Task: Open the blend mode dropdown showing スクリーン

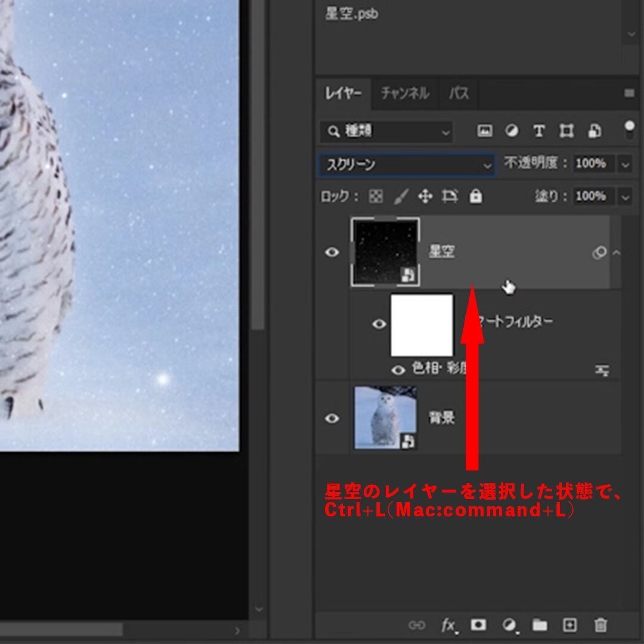Action: [x=405, y=165]
